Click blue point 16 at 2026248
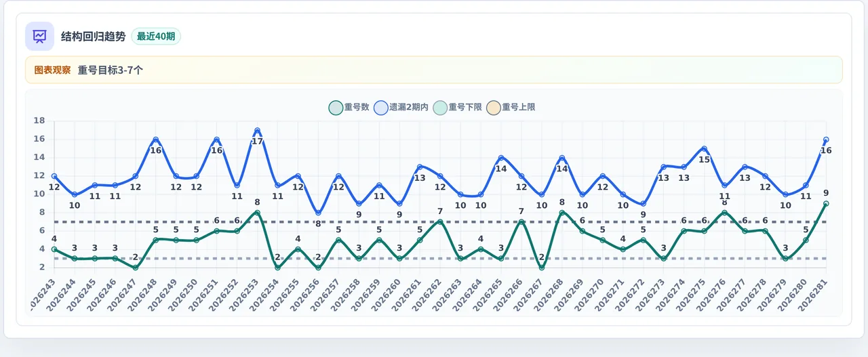Screen dimensions: 868x357 pyautogui.click(x=156, y=140)
